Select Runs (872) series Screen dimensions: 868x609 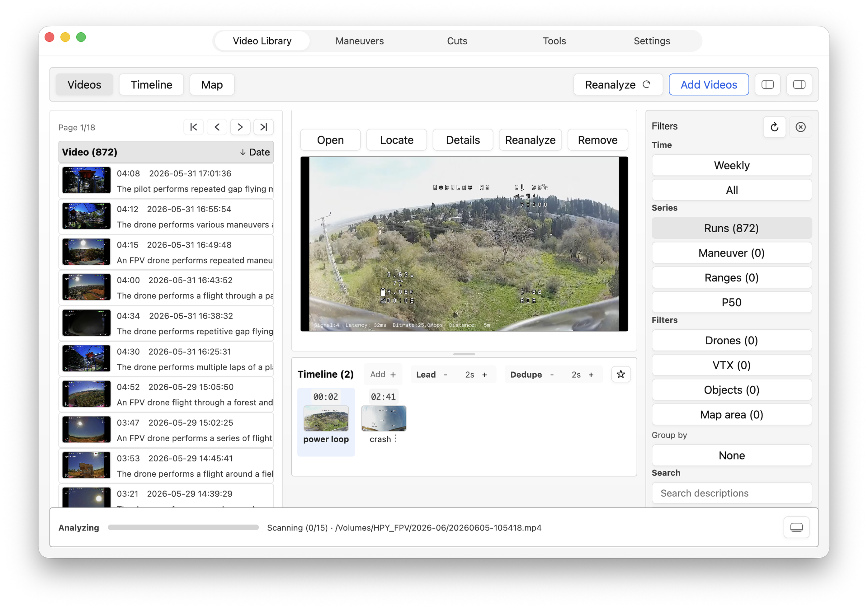(732, 228)
